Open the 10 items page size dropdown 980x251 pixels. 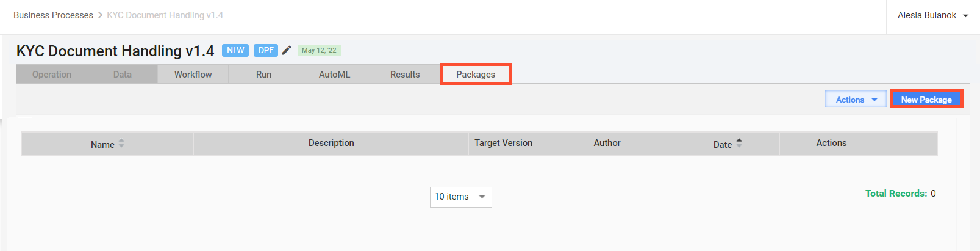click(460, 197)
